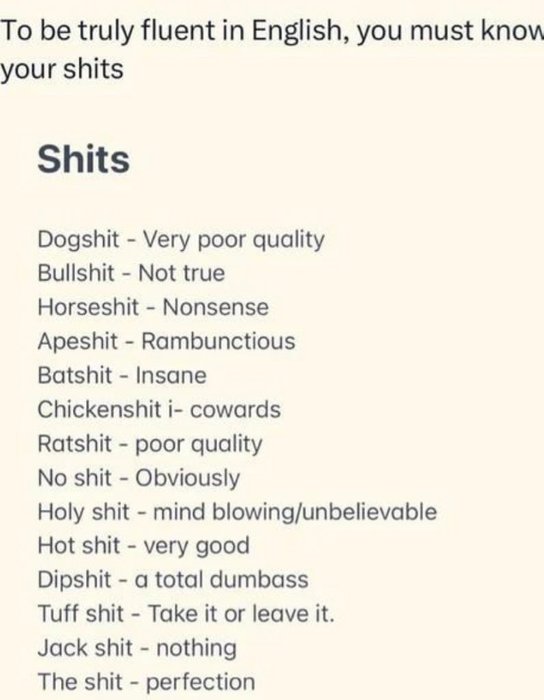Click the Chickenshit cowards entry
The width and height of the screenshot is (544, 700).
point(159,409)
